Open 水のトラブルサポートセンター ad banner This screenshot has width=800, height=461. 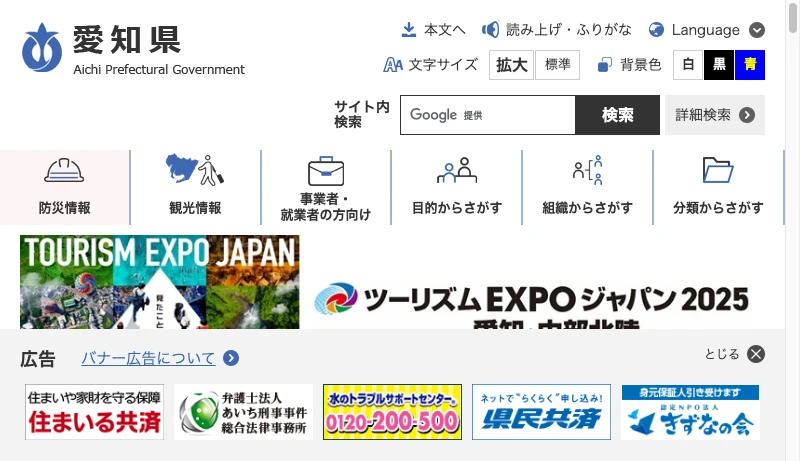[392, 412]
